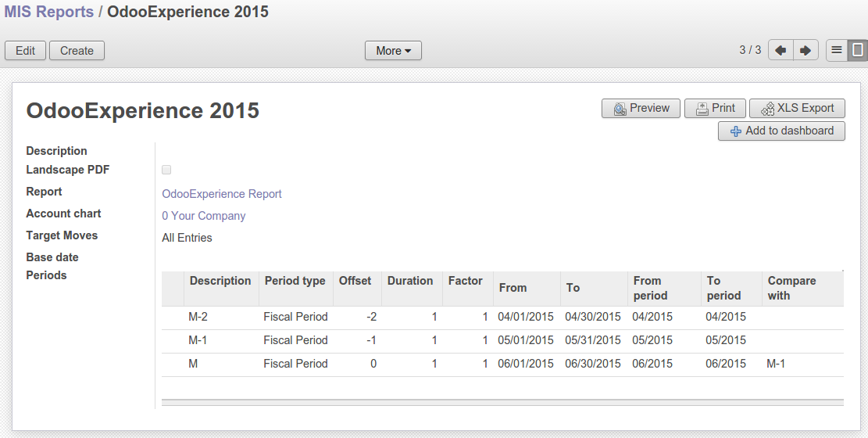Click the 04/30/2015 To date cell

[x=592, y=317]
